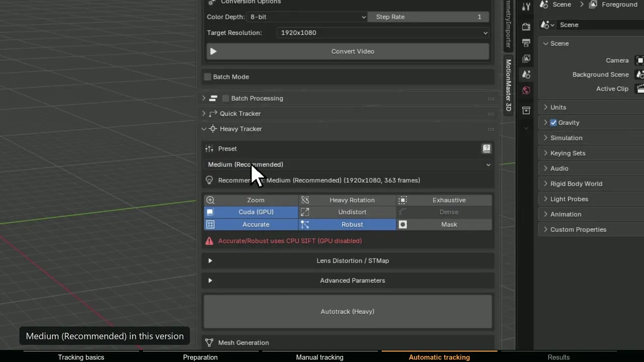Screen dimensions: 644x362
Task: Tick the Batch Processing checkbox
Action: pos(225,99)
